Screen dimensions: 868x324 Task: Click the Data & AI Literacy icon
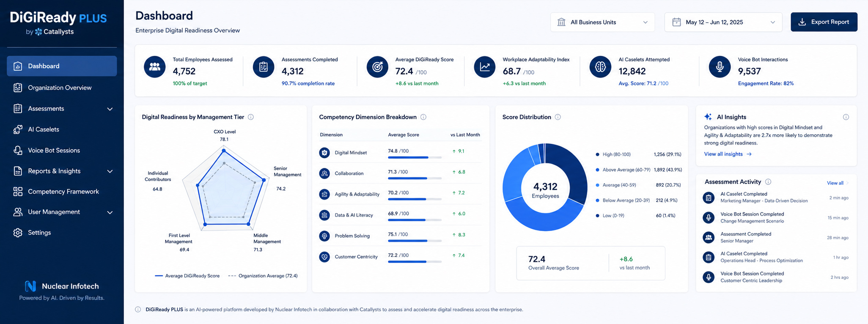tap(324, 215)
